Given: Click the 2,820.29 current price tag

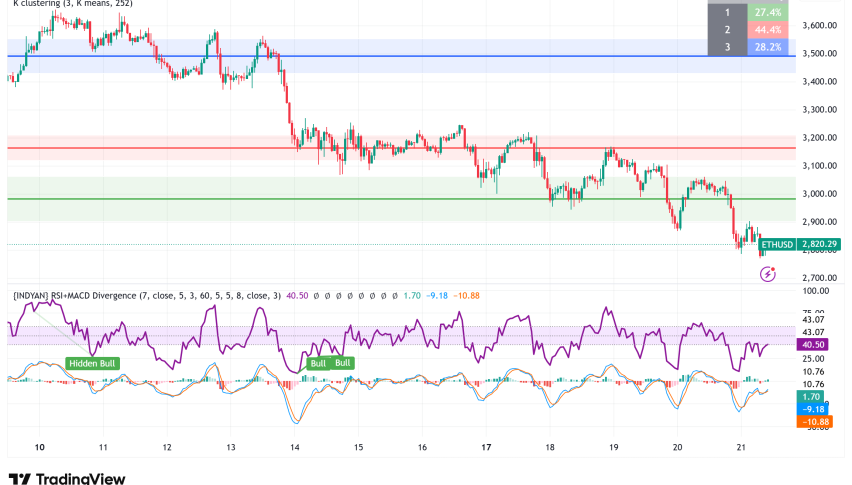Looking at the screenshot, I should point(820,244).
